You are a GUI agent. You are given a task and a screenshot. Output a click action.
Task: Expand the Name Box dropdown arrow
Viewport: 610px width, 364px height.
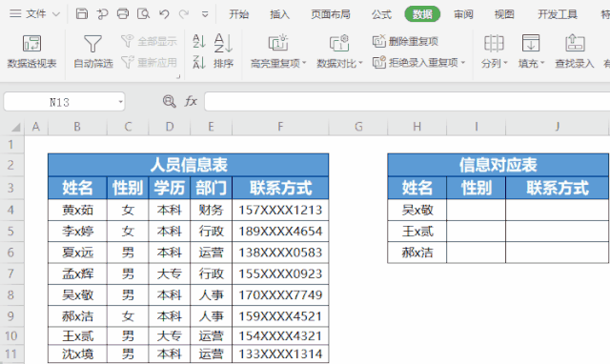[121, 103]
